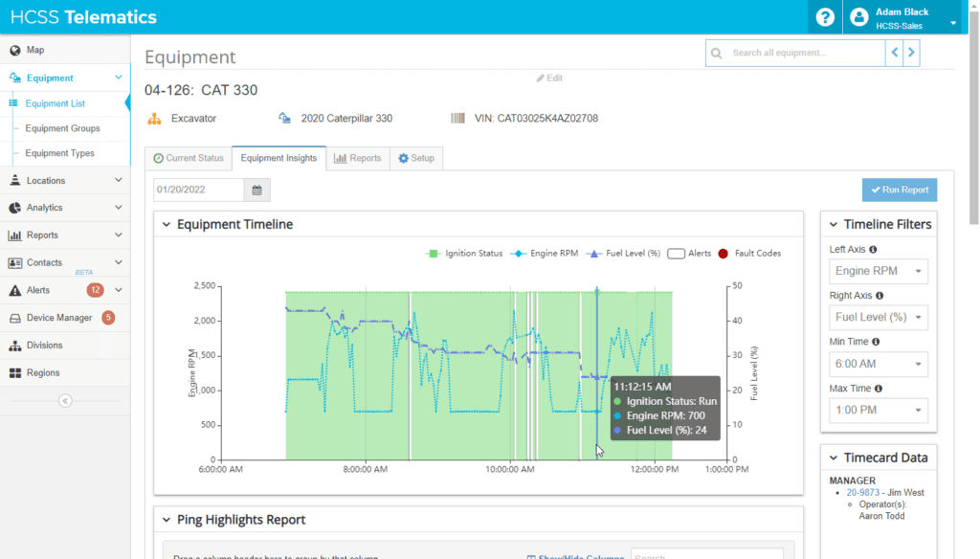Switch to the Setup tab
Screen dimensions: 980x559
click(416, 159)
